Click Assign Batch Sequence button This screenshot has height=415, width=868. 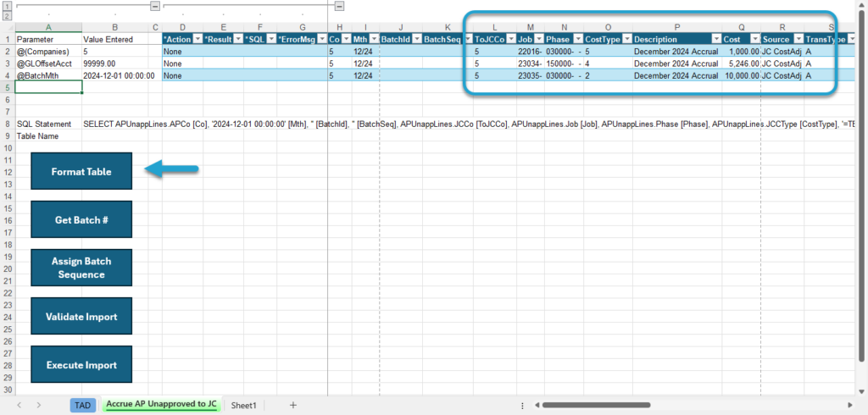pos(81,268)
